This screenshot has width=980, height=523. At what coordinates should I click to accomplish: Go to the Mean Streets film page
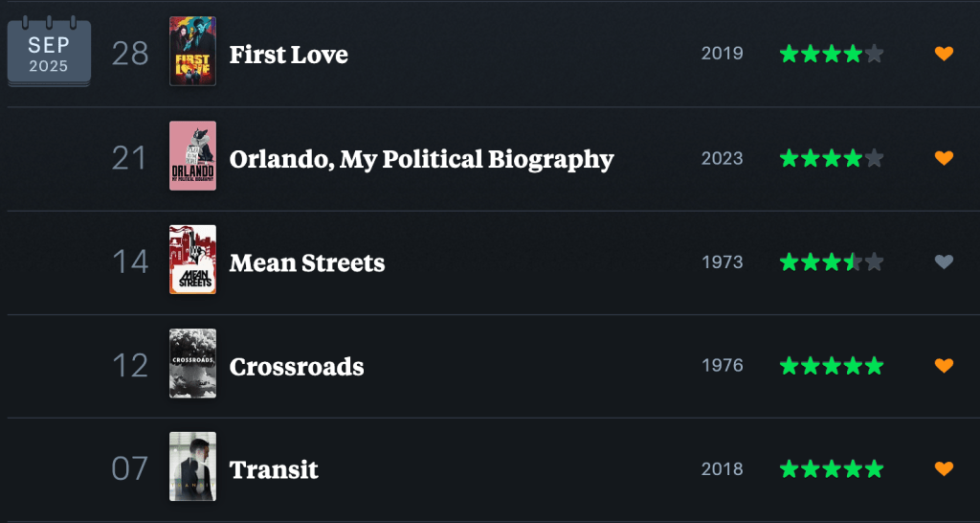[x=307, y=262]
